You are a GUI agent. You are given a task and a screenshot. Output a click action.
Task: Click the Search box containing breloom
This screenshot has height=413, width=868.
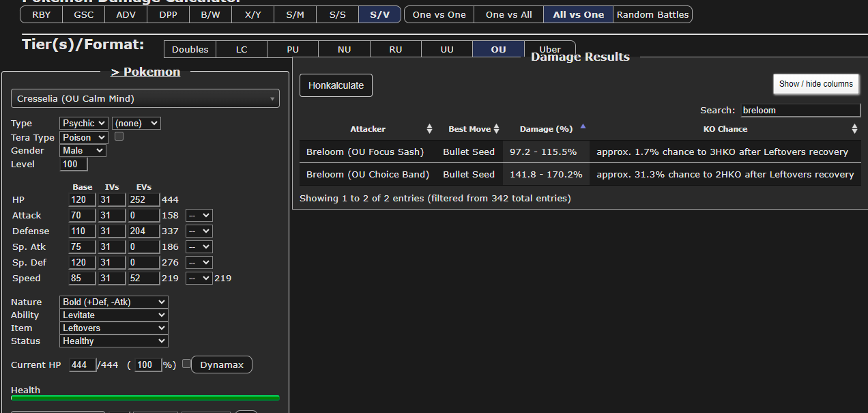pyautogui.click(x=800, y=110)
